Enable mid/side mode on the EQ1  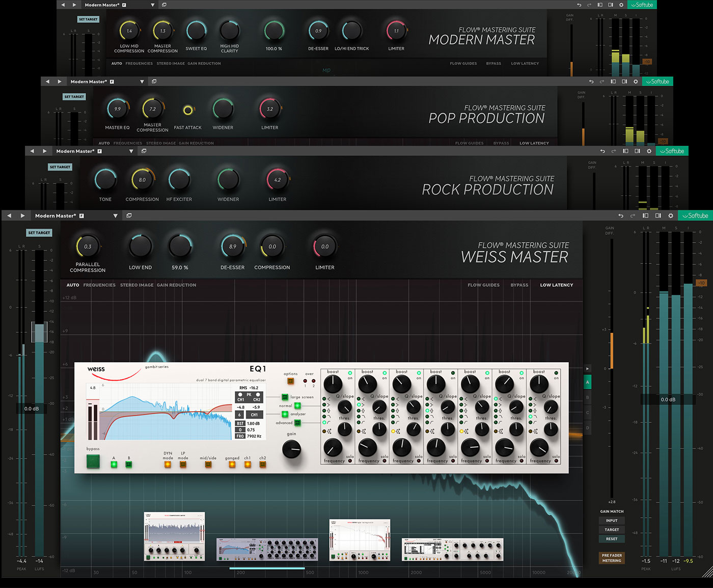tap(208, 464)
